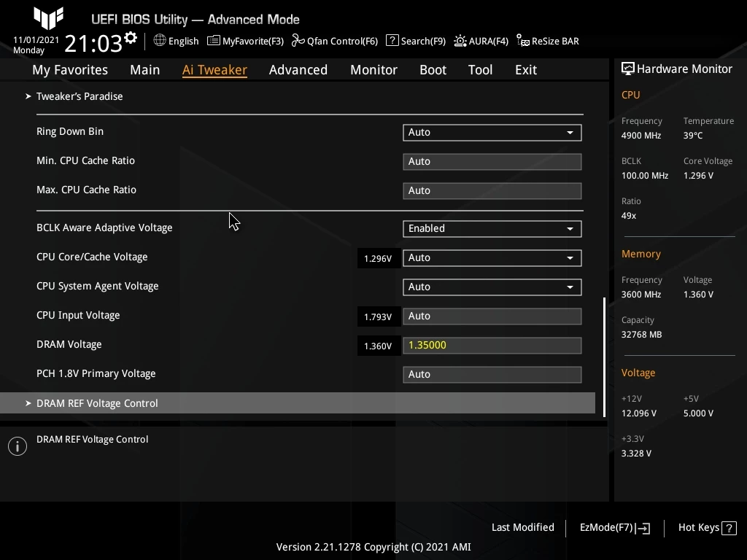Click the 49x ratio value
747x560 pixels.
629,216
